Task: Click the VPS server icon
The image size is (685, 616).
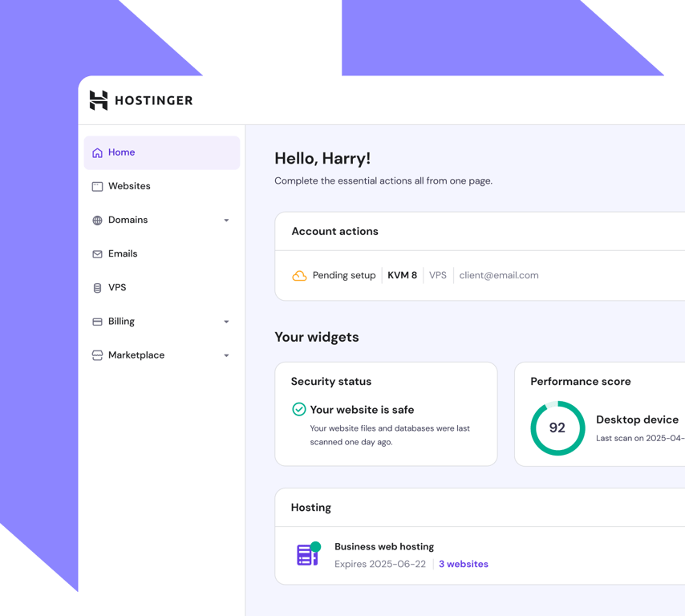Action: pos(97,287)
